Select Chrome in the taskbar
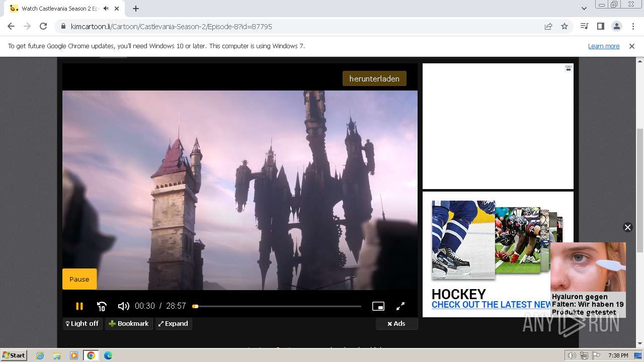Image resolution: width=644 pixels, height=362 pixels. pos(91,355)
